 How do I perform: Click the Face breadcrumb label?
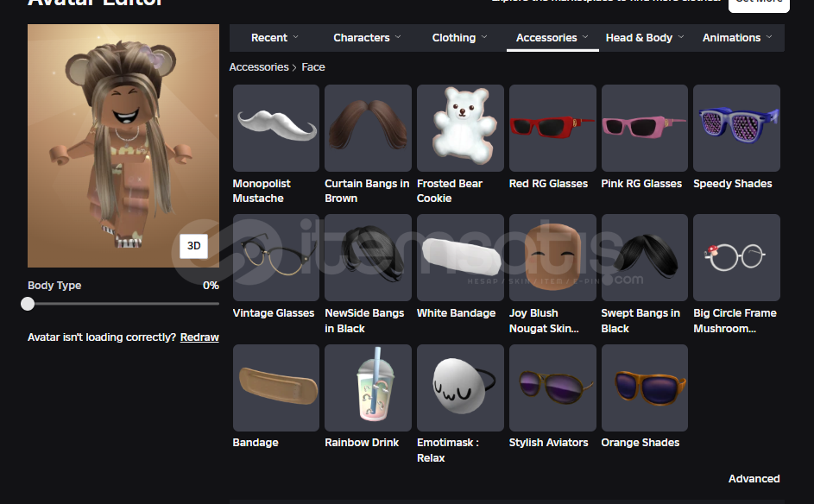(313, 67)
